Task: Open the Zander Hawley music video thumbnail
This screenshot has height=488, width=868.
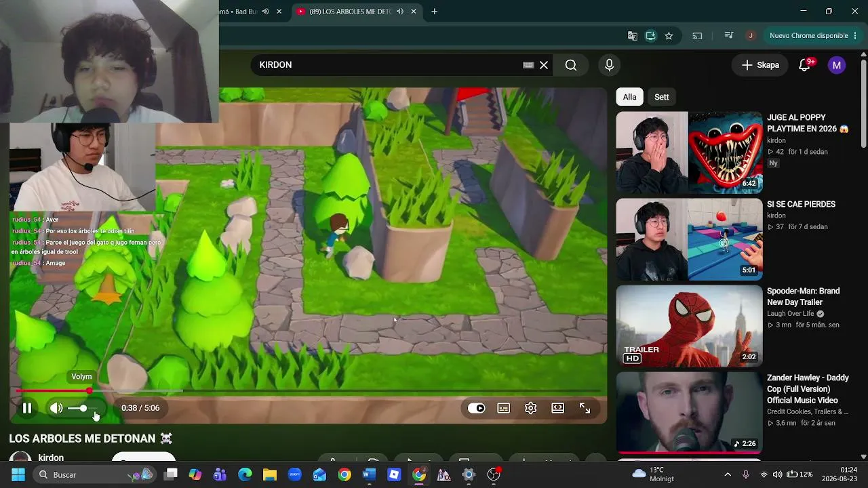Action: tap(690, 413)
